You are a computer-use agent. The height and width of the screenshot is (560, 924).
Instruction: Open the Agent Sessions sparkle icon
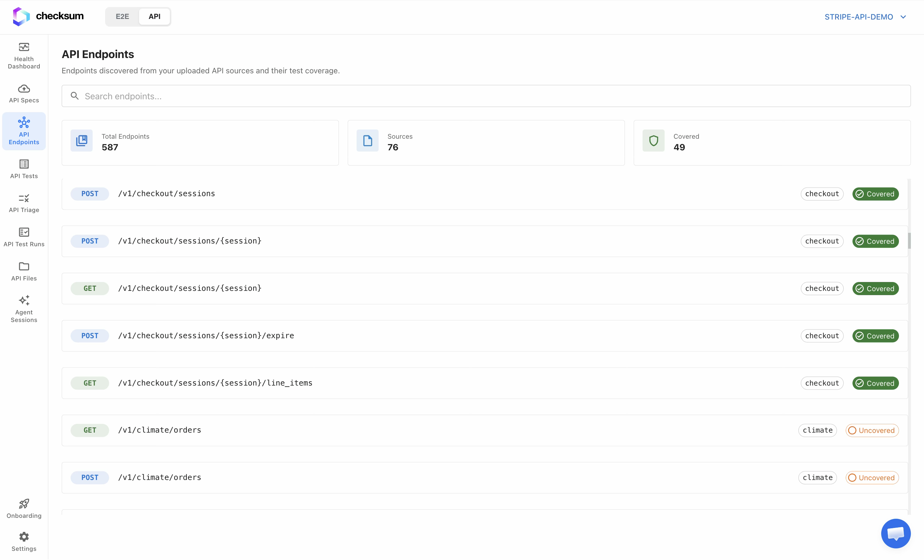[24, 300]
